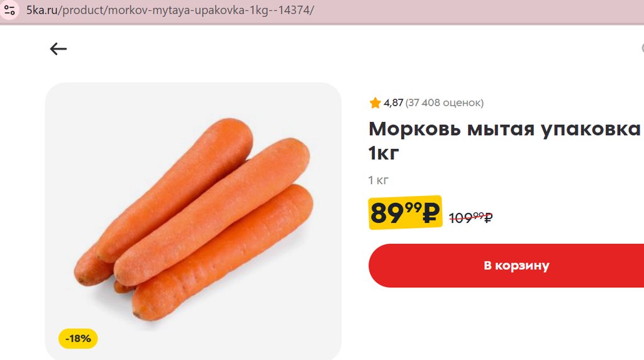This screenshot has width=644, height=360.
Task: Click the crossed-out 109.99 old price
Action: tap(470, 218)
